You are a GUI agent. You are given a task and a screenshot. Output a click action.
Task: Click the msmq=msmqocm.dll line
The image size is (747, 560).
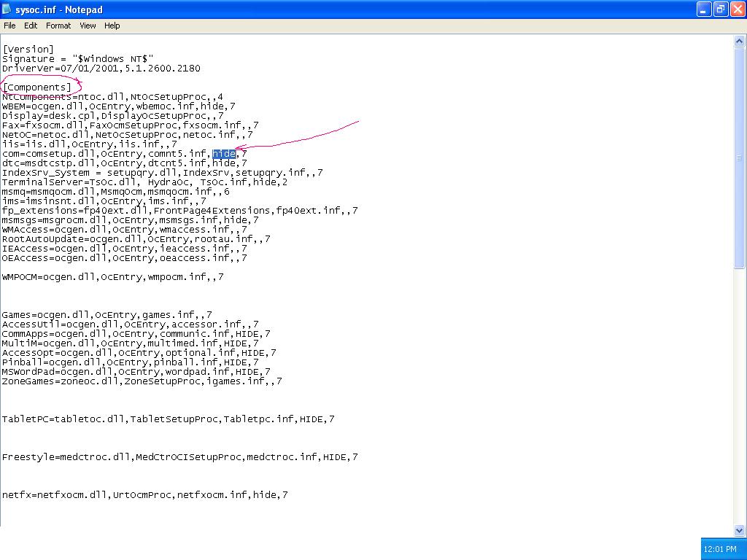[x=116, y=192]
